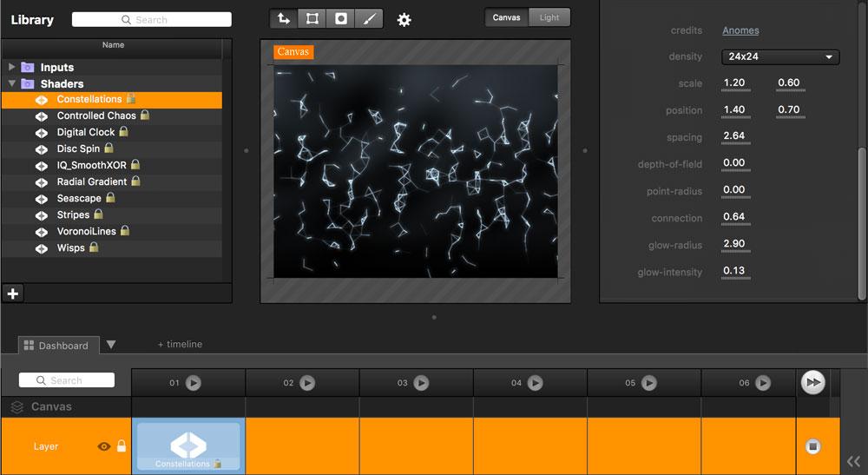Image resolution: width=868 pixels, height=475 pixels.
Task: Select the Seascape shader
Action: pos(79,198)
